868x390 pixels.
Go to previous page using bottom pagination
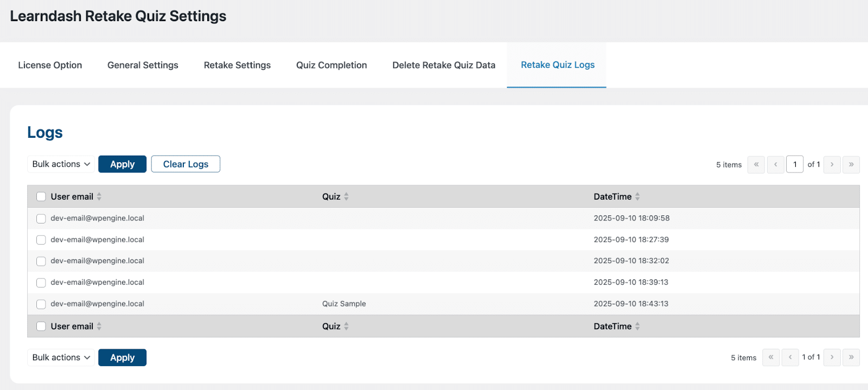(790, 357)
